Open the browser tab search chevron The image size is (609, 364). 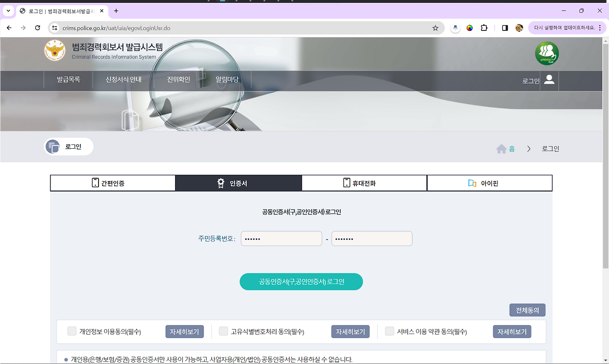[8, 10]
